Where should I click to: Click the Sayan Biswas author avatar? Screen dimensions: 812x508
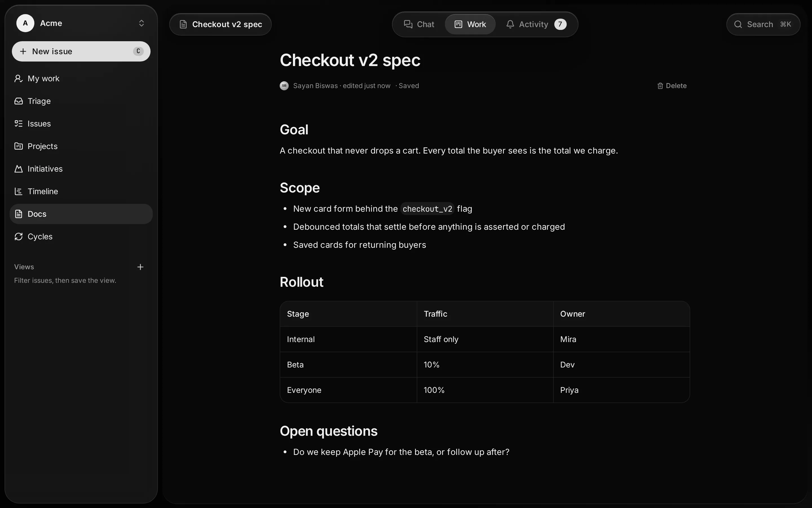[284, 86]
